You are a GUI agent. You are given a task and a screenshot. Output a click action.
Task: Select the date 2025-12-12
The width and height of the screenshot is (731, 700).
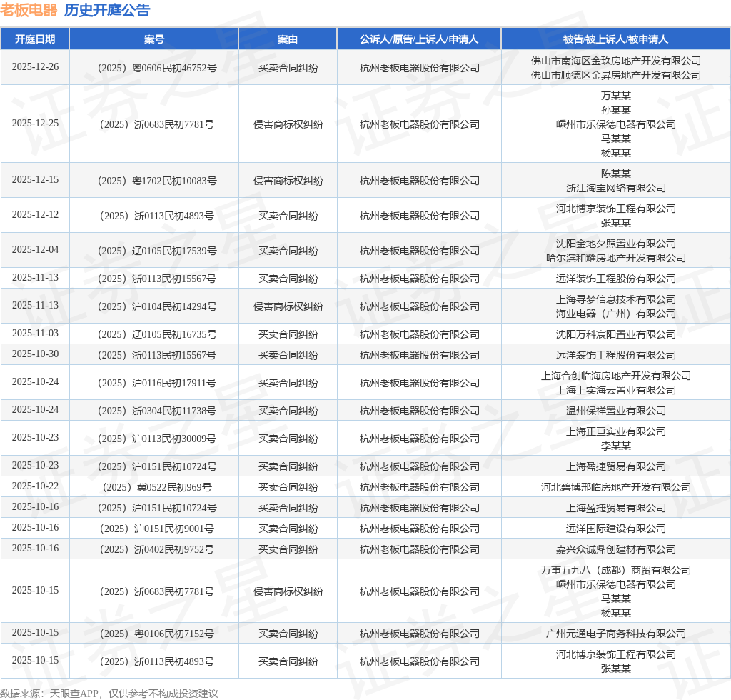(x=36, y=214)
